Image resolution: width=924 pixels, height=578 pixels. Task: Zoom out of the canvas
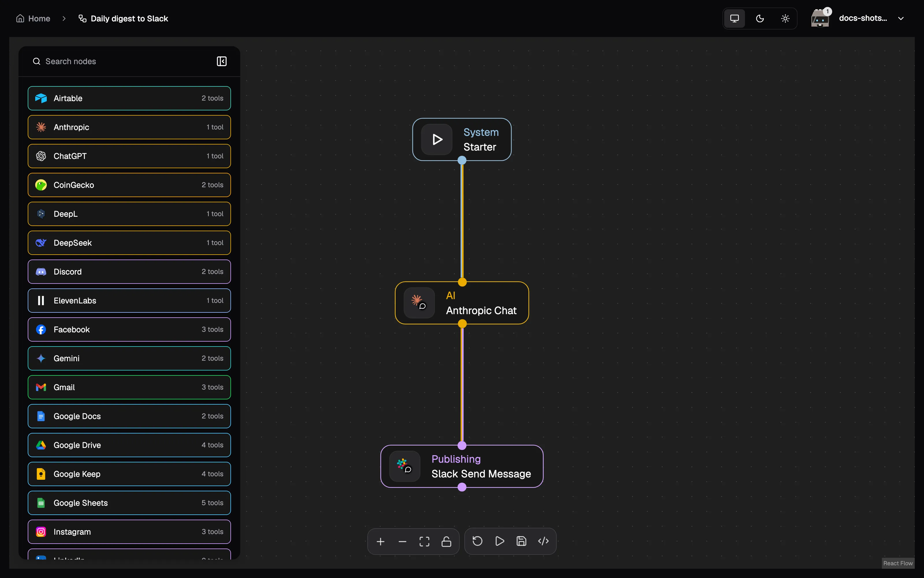pyautogui.click(x=403, y=541)
